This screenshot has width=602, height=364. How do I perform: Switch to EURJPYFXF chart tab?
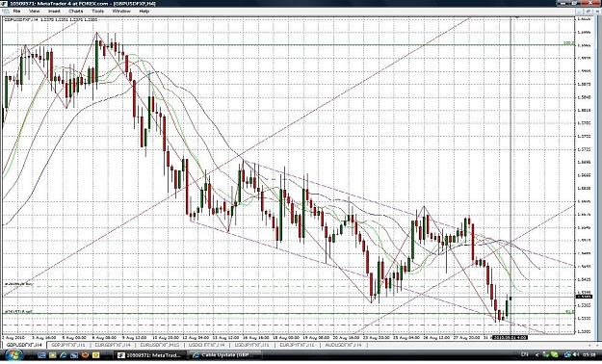pos(298,345)
